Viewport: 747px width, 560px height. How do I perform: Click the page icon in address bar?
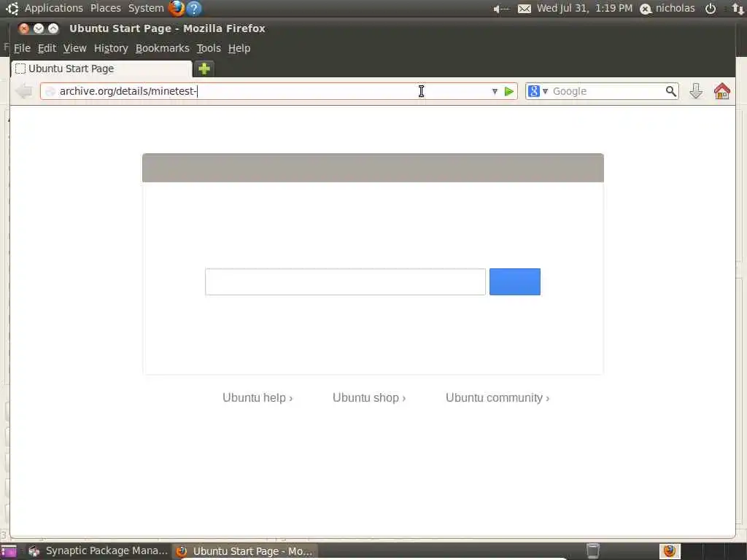50,91
